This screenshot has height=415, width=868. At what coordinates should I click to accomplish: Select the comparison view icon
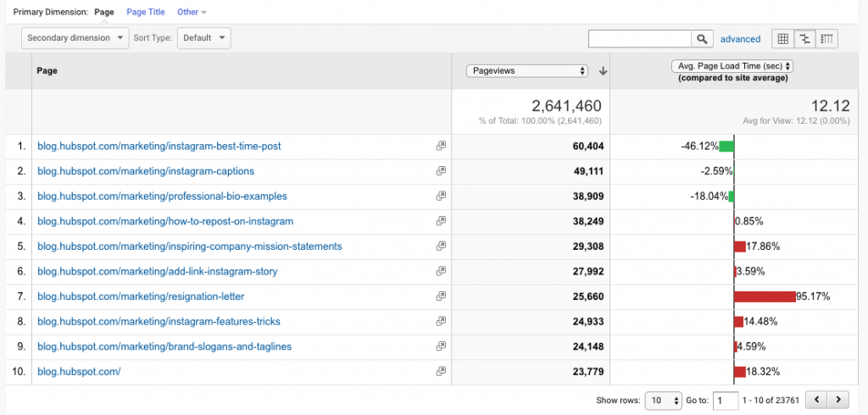(x=804, y=39)
